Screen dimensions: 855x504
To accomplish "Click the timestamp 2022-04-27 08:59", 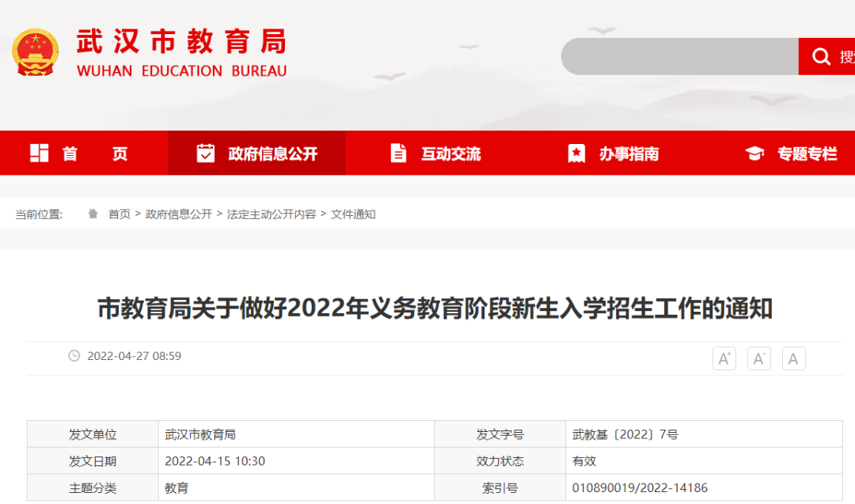I will [x=134, y=356].
